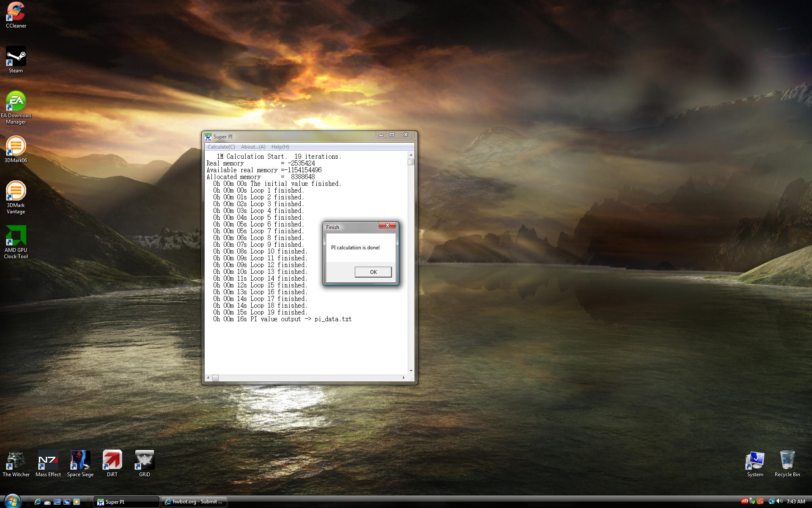Select the DiRT game shortcut
The image size is (812, 508).
tap(112, 464)
